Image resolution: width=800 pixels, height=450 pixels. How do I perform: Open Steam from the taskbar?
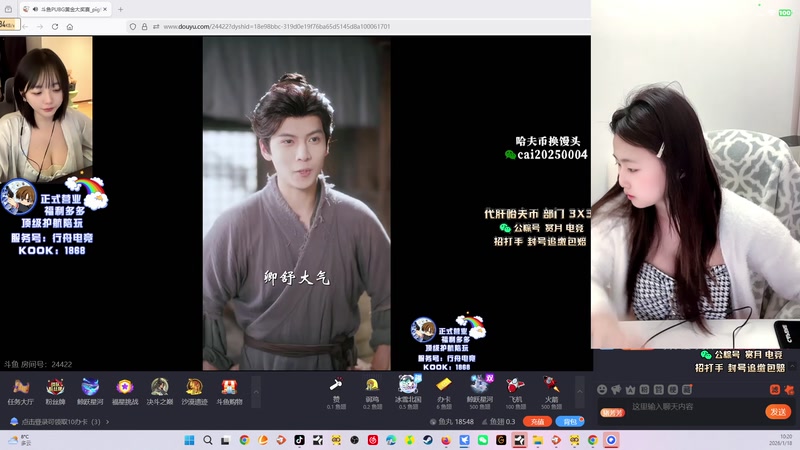(x=428, y=440)
